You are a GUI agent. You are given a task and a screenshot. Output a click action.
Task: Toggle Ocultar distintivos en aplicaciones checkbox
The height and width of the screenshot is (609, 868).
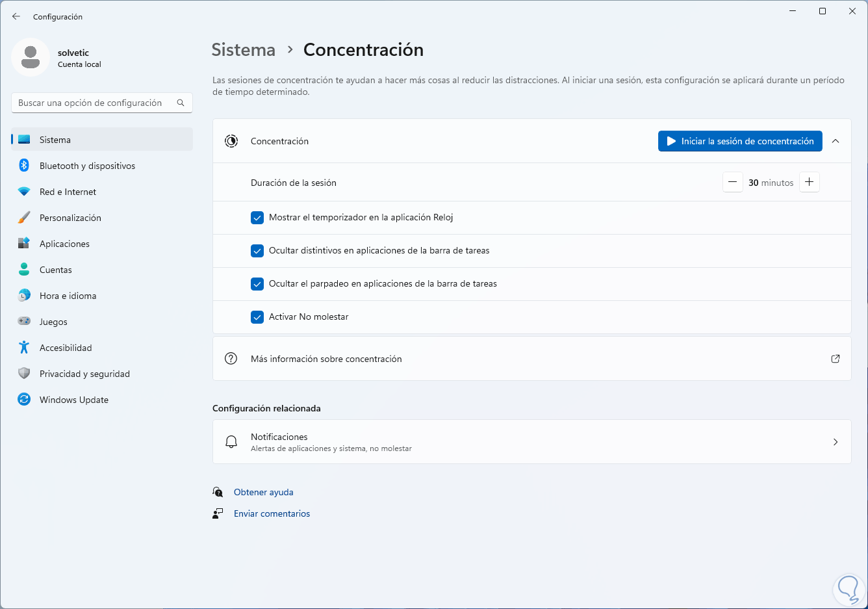point(257,251)
